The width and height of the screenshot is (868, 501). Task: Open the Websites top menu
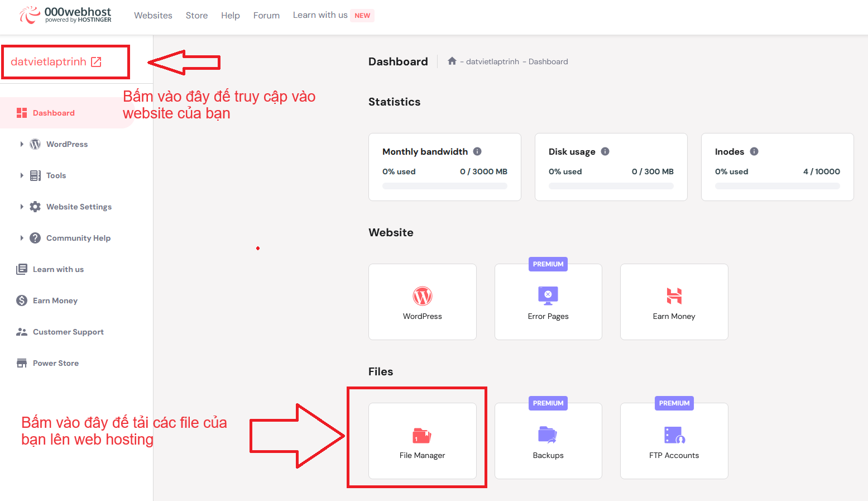coord(153,16)
